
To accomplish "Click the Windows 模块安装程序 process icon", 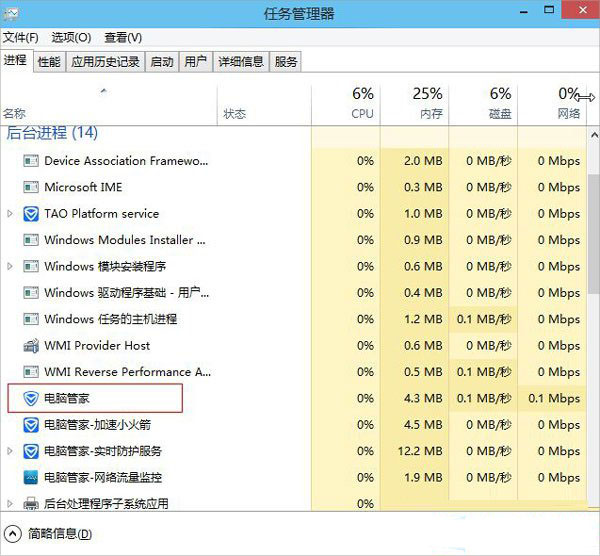I will pyautogui.click(x=31, y=266).
